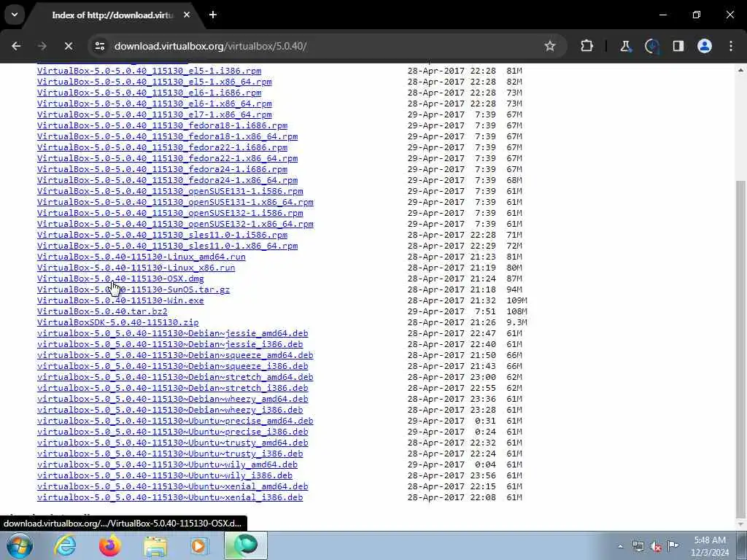Click the scrollbar up arrow
This screenshot has height=560, width=747.
(740, 70)
